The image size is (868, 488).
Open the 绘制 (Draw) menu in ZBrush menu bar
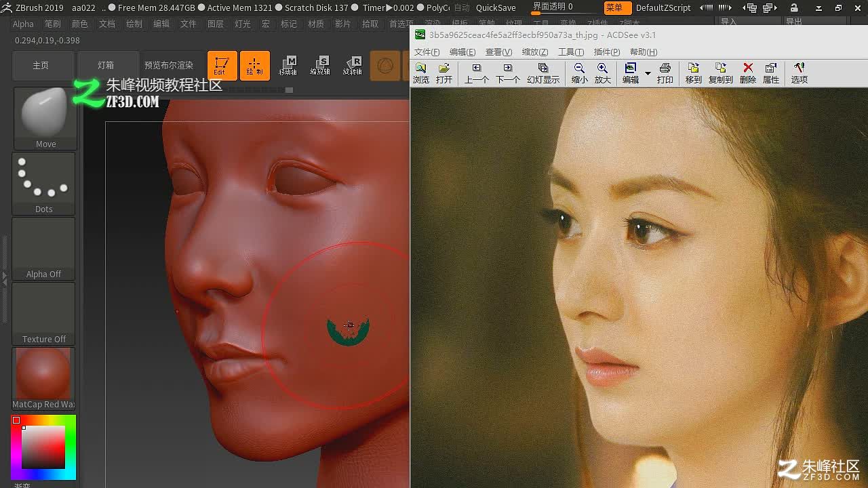point(134,24)
